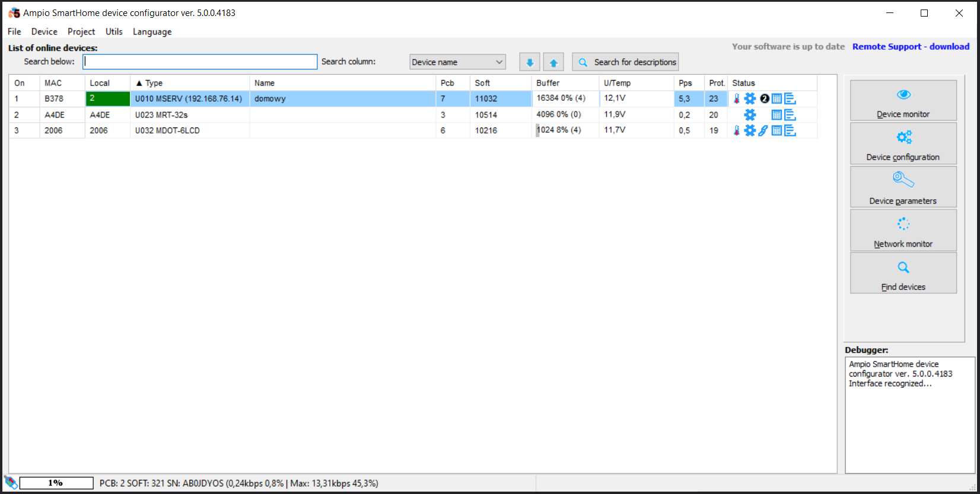Click black number 2 badge in MSERV row
Viewport: 980px width, 494px height.
(x=765, y=98)
